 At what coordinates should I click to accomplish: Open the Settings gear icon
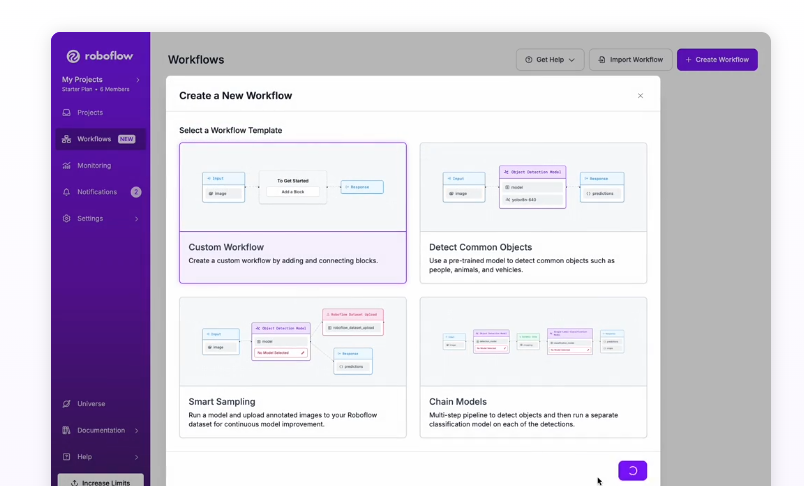click(x=66, y=218)
